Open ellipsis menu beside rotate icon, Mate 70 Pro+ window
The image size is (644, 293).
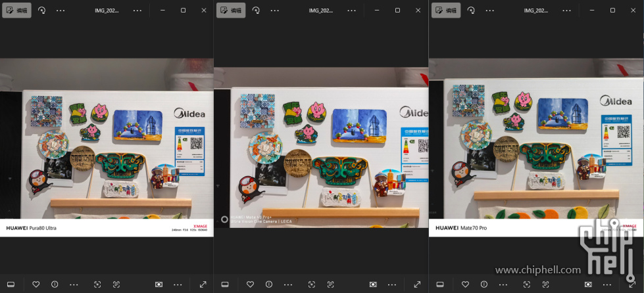pos(275,11)
